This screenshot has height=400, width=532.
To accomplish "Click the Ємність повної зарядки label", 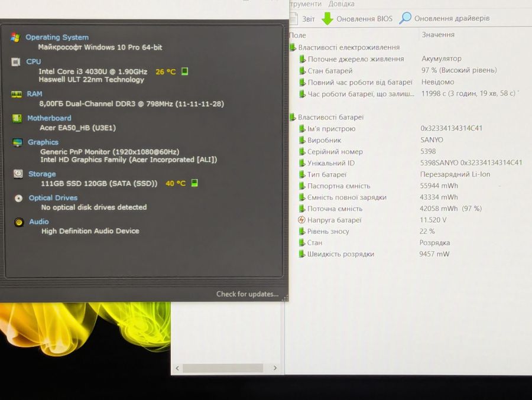I will 347,197.
